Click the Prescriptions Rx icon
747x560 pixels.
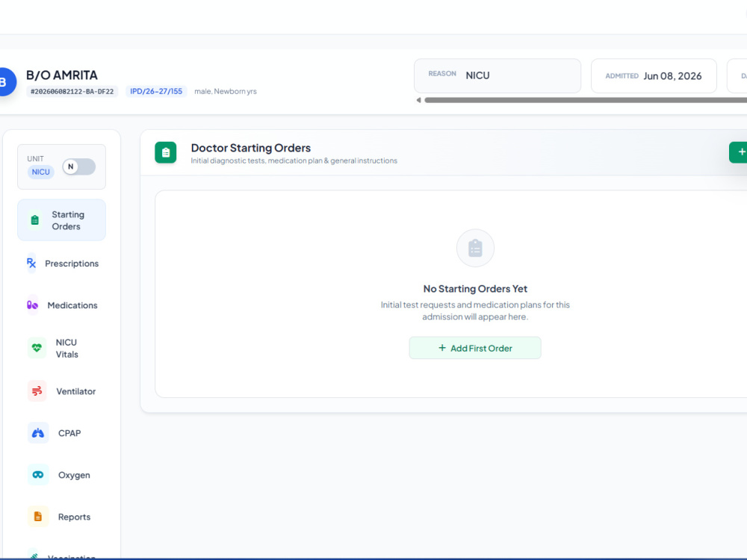click(31, 263)
